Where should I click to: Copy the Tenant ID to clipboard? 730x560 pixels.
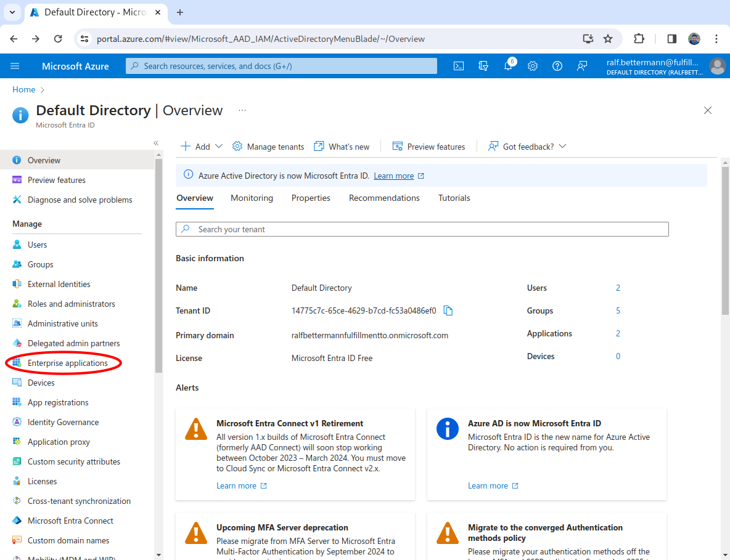tap(448, 310)
